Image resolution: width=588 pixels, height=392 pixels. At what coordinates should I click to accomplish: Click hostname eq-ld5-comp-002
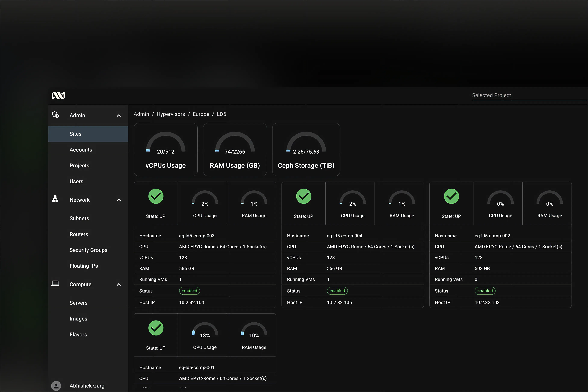492,236
